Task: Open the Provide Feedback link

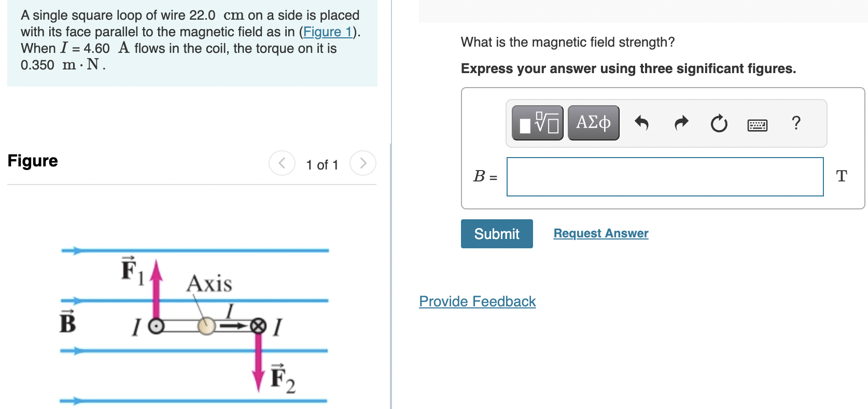Action: point(477,301)
